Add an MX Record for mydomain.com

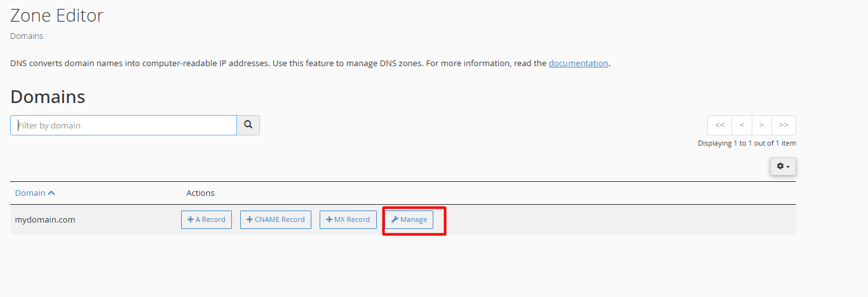[x=348, y=219]
